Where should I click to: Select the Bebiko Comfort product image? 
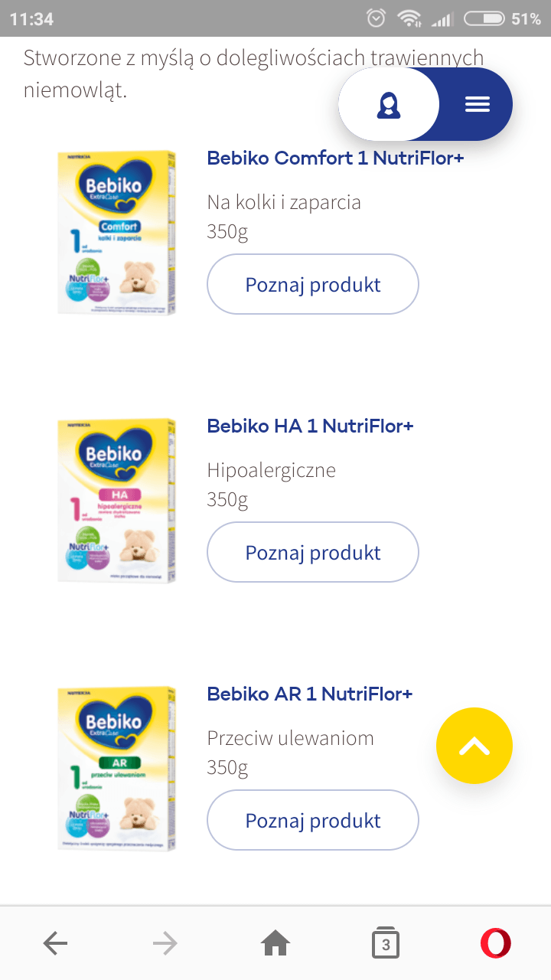click(x=117, y=232)
